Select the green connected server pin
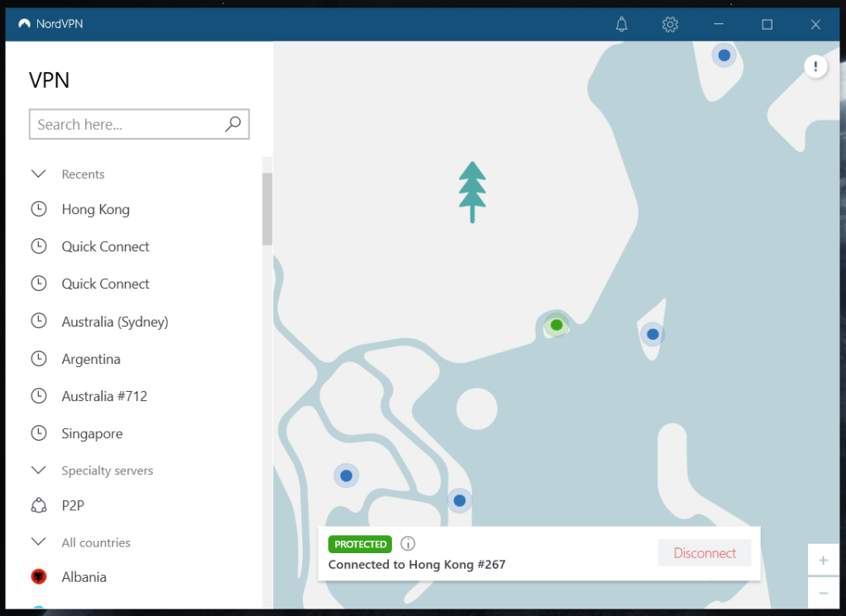The height and width of the screenshot is (616, 846). [x=557, y=325]
